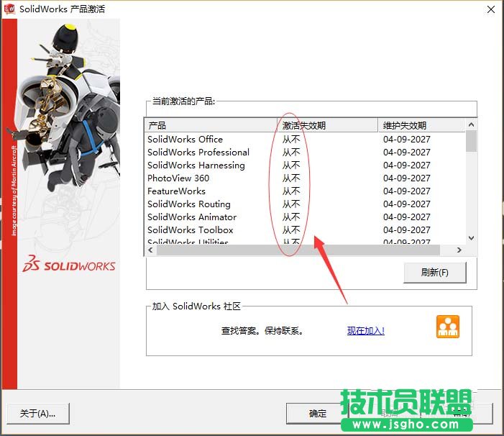Click the SolidWorks community people icon
504x436 pixels.
(x=448, y=327)
